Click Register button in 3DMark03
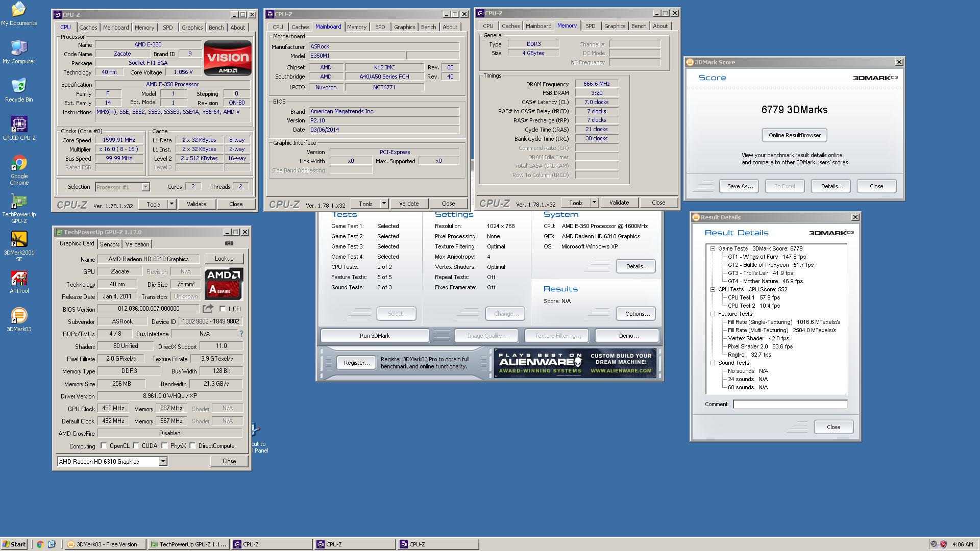The width and height of the screenshot is (980, 551). (x=357, y=363)
